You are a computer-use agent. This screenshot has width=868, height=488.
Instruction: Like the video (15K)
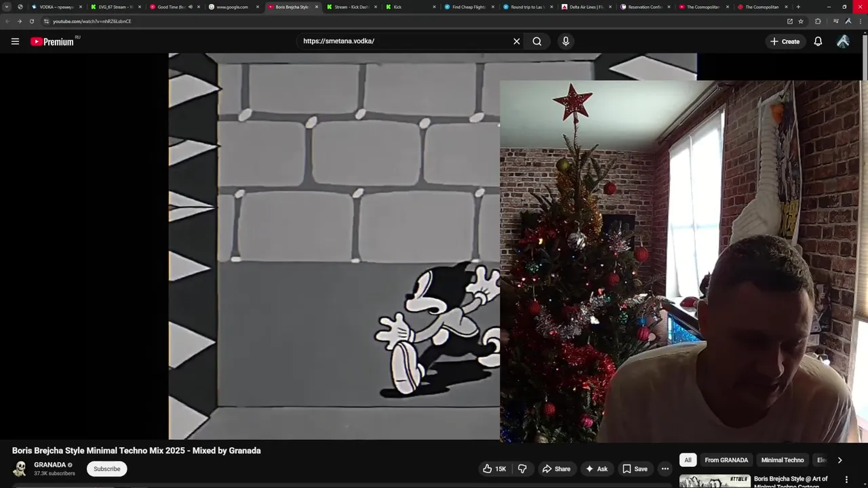(494, 469)
